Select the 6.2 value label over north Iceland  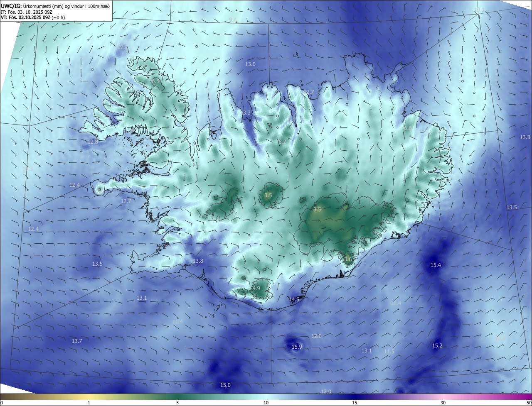pyautogui.click(x=282, y=142)
